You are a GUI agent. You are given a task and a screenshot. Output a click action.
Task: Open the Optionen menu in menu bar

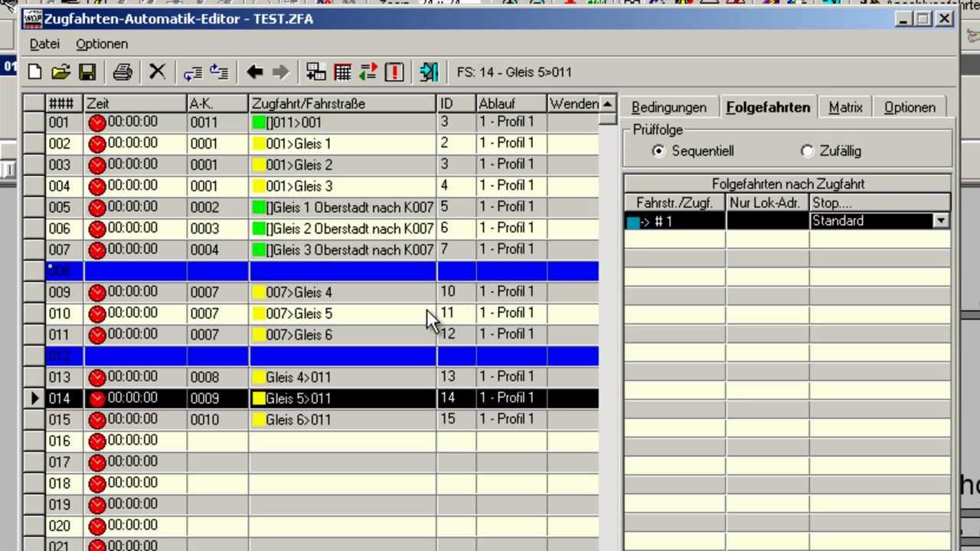[x=102, y=44]
